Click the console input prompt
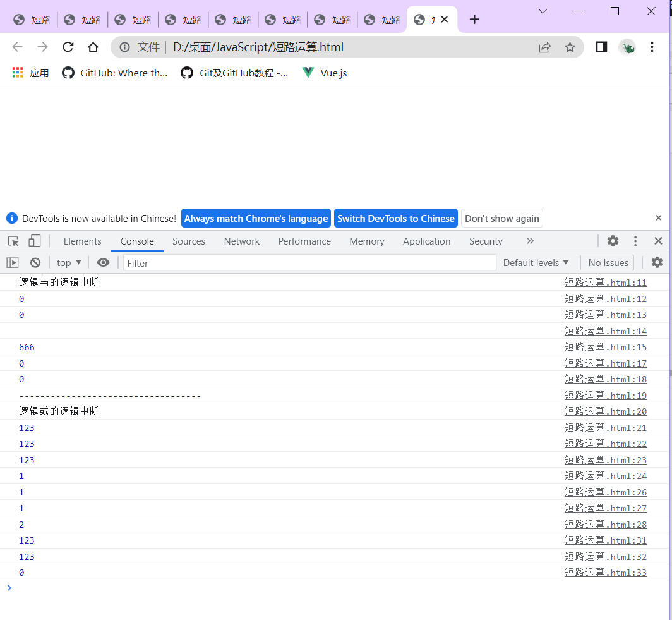This screenshot has height=620, width=672. [334, 588]
